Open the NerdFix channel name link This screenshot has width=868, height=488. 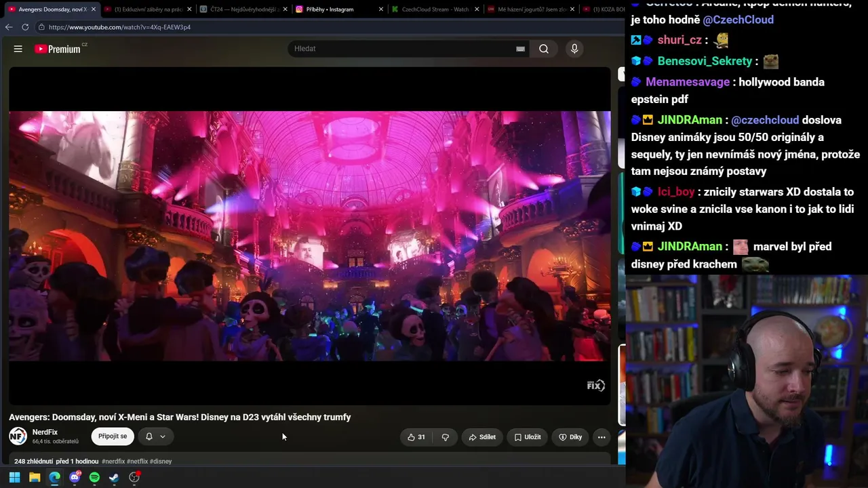45,432
